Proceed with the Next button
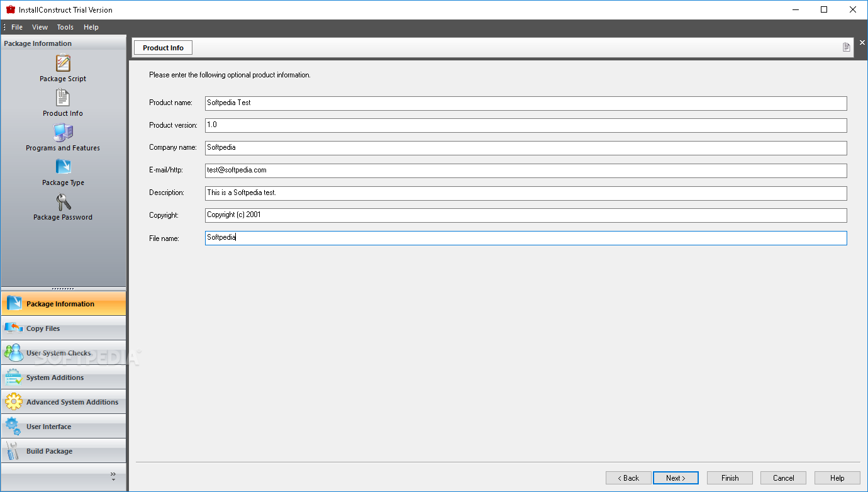The width and height of the screenshot is (868, 492). click(676, 478)
